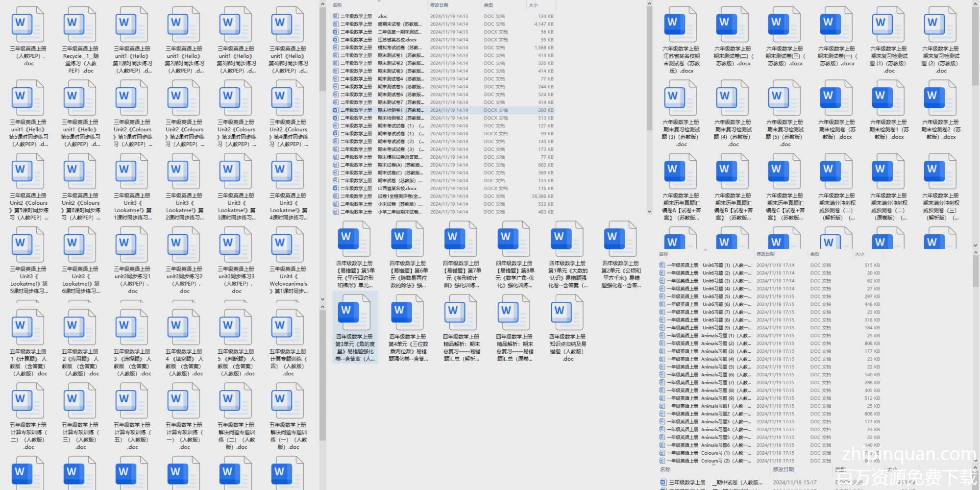Select 五年级数学上册 1《计算题》 document icon
980x490 pixels.
[28, 327]
